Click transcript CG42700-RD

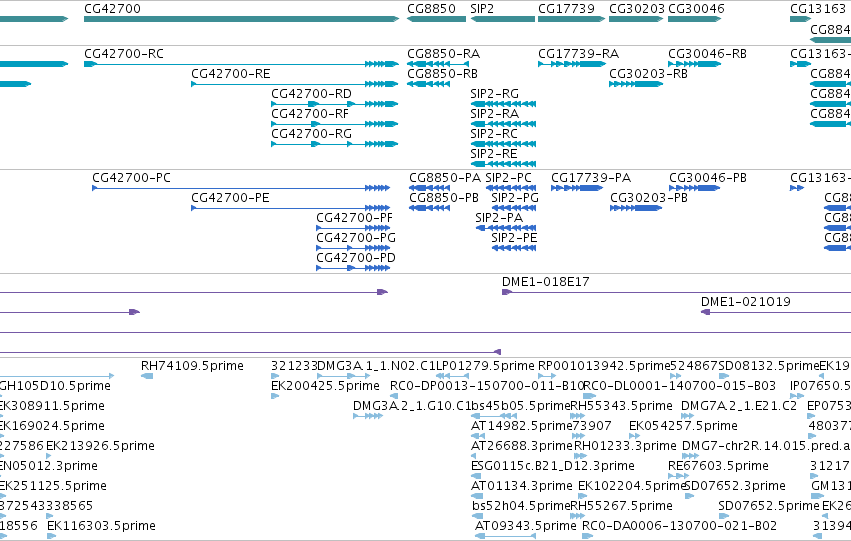pyautogui.click(x=335, y=104)
